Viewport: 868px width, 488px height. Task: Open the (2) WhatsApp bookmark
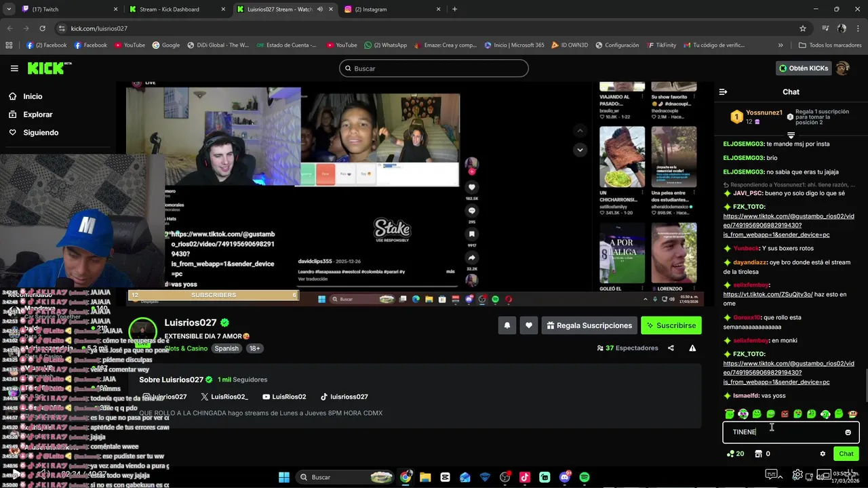[x=385, y=45]
